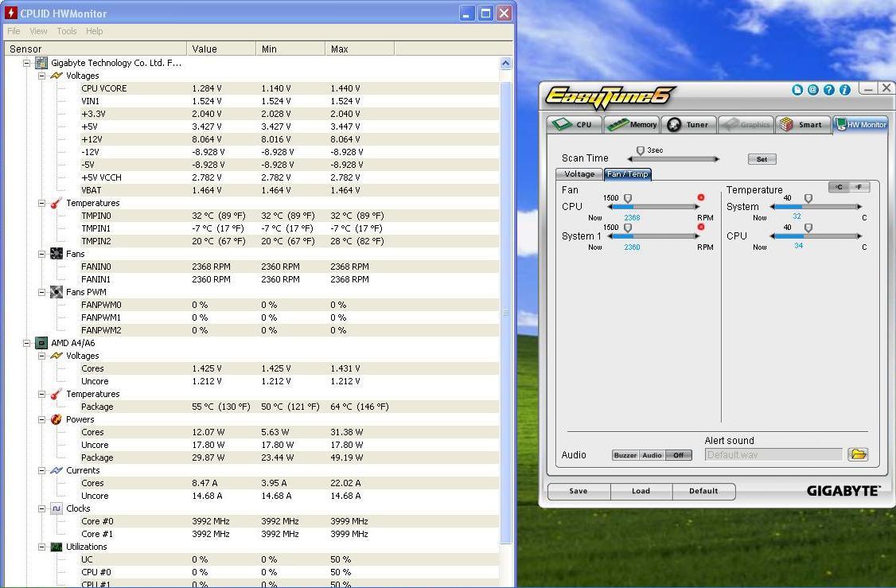This screenshot has height=588, width=896.
Task: Collapse the Voltages group under Gigabyte Technology
Action: pos(41,76)
